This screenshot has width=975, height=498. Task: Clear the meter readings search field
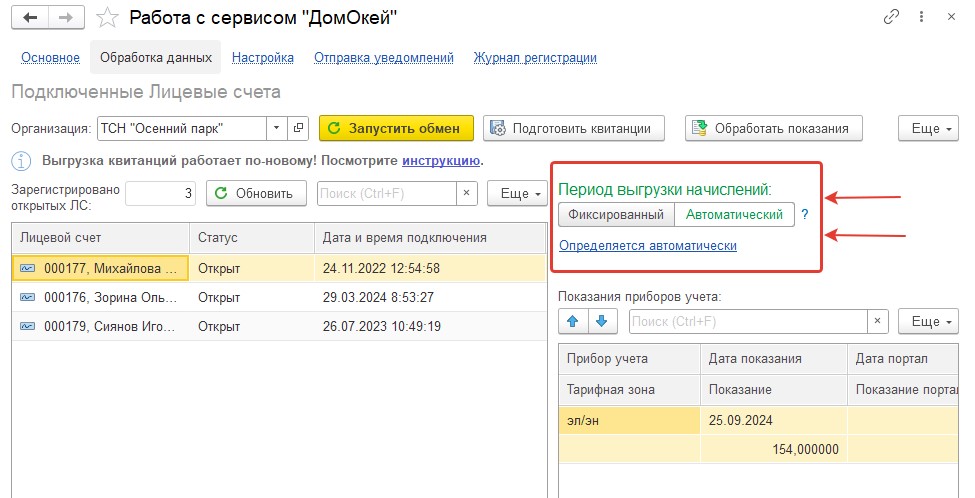[x=877, y=321]
